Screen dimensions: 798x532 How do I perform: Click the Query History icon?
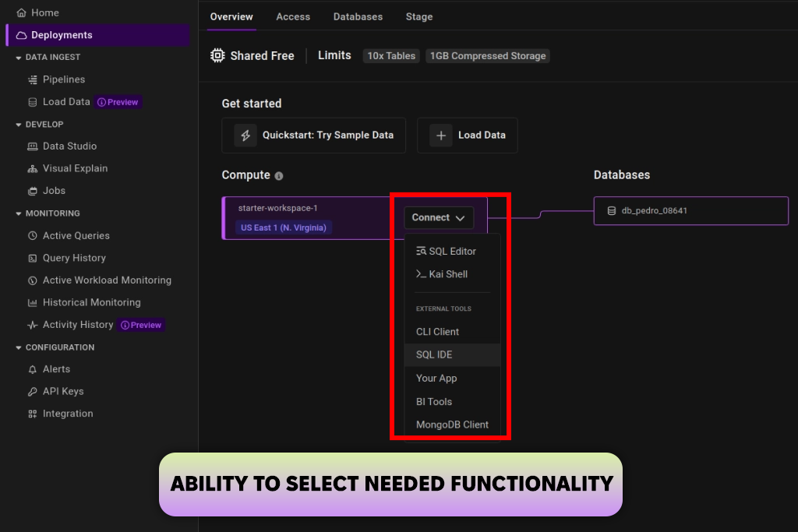(x=33, y=258)
